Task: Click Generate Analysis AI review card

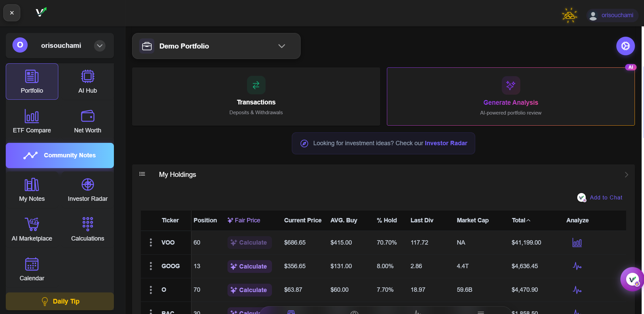Action: [x=511, y=97]
